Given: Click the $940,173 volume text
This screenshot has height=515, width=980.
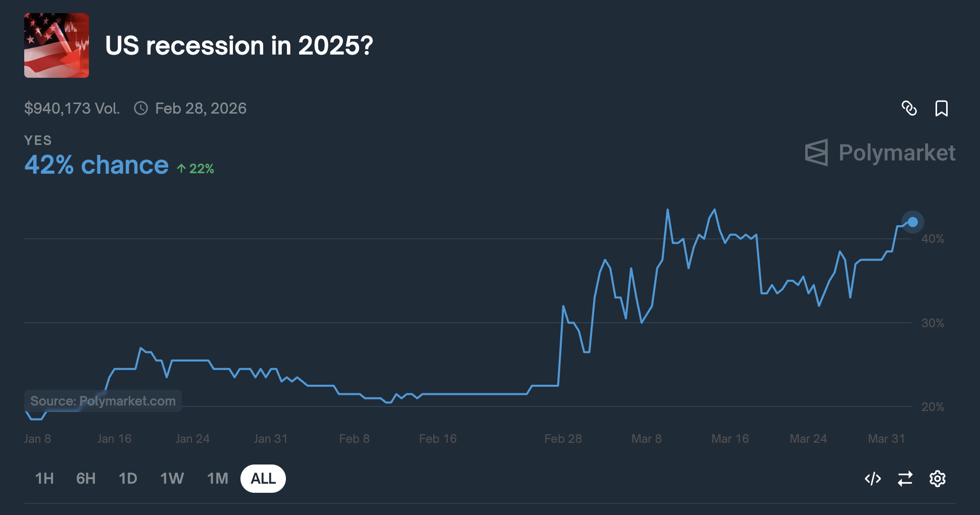Looking at the screenshot, I should [x=72, y=108].
